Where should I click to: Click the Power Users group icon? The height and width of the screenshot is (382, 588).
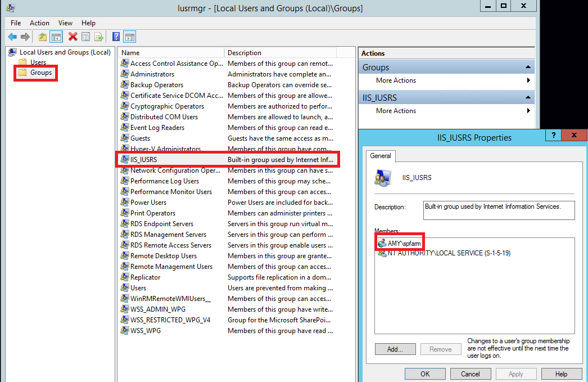coord(124,203)
